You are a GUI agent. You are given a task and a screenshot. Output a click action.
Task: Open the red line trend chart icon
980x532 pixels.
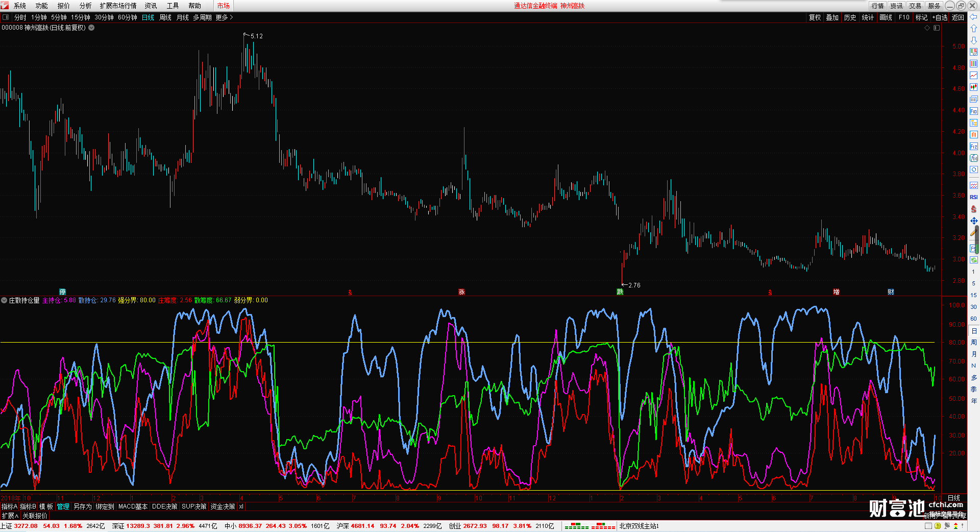pyautogui.click(x=973, y=76)
